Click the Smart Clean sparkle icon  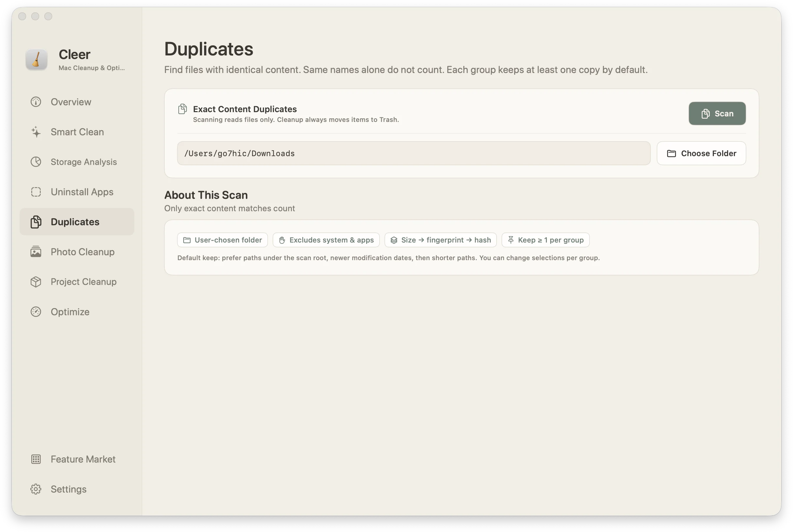(x=36, y=132)
